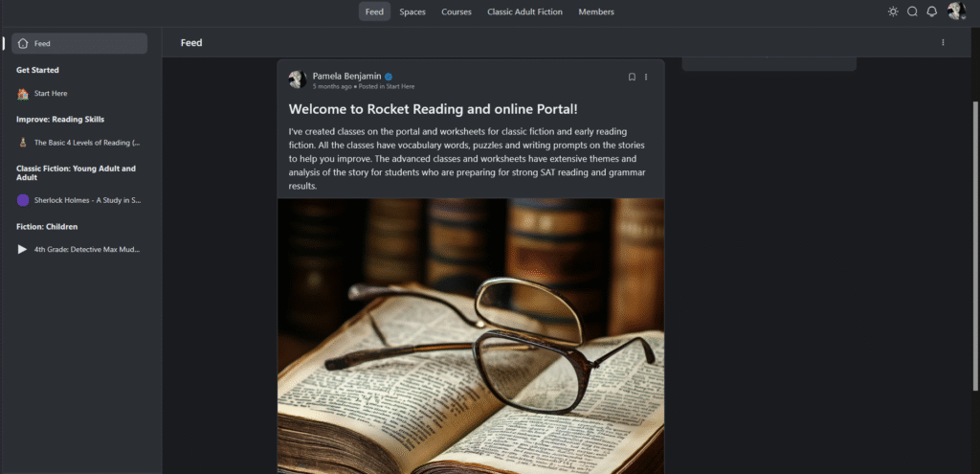The image size is (980, 474).
Task: Open the Feed header three-dot menu
Action: pos(943,42)
